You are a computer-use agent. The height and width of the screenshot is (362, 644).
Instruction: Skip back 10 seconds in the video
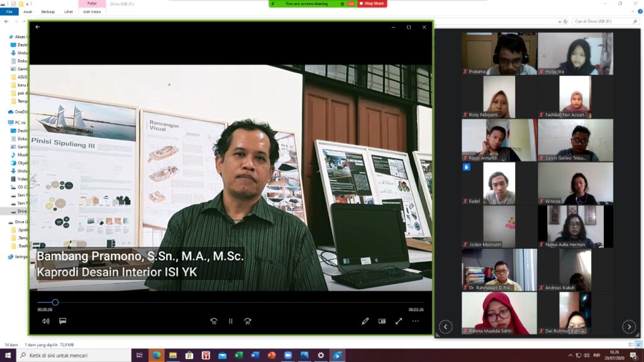214,321
